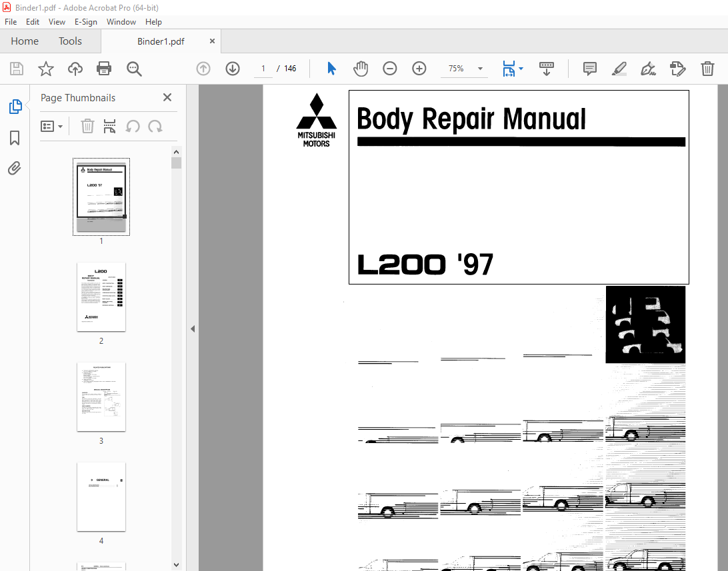Go to next page arrow
728x571 pixels.
pos(233,69)
